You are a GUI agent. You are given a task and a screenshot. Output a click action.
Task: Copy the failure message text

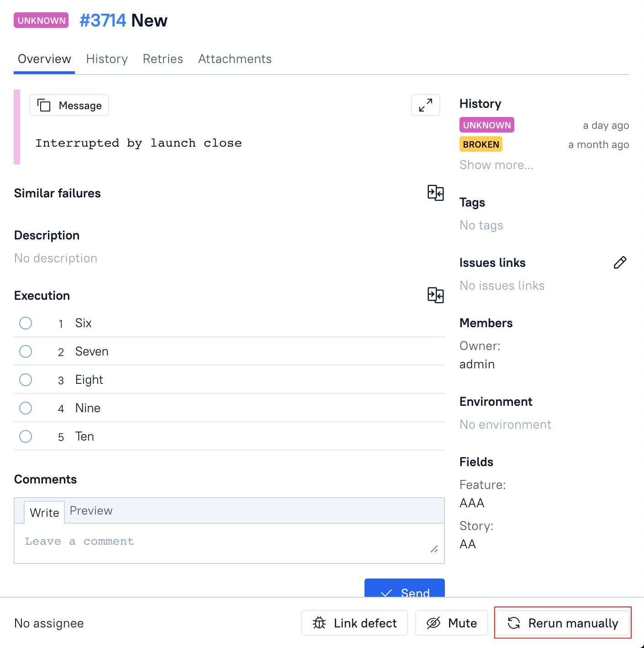pos(69,105)
